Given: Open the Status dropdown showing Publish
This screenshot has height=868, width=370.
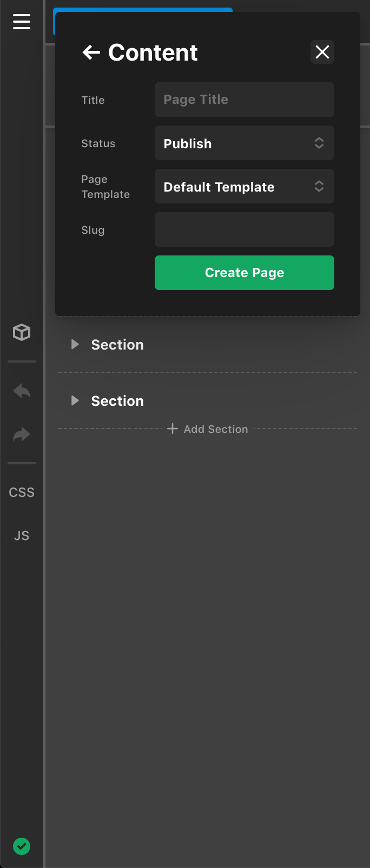Looking at the screenshot, I should click(244, 143).
